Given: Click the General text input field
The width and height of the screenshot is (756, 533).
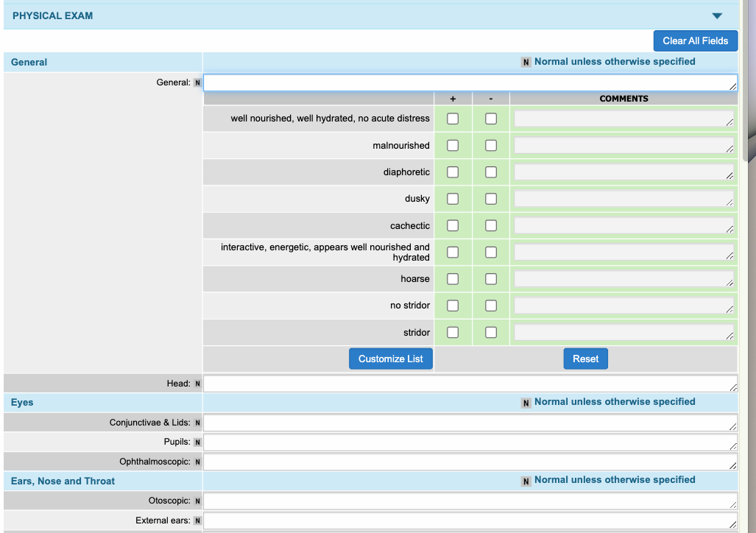Looking at the screenshot, I should coord(469,82).
